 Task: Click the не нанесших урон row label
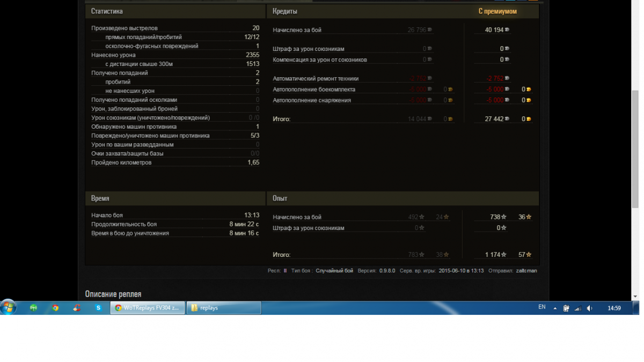pyautogui.click(x=130, y=91)
